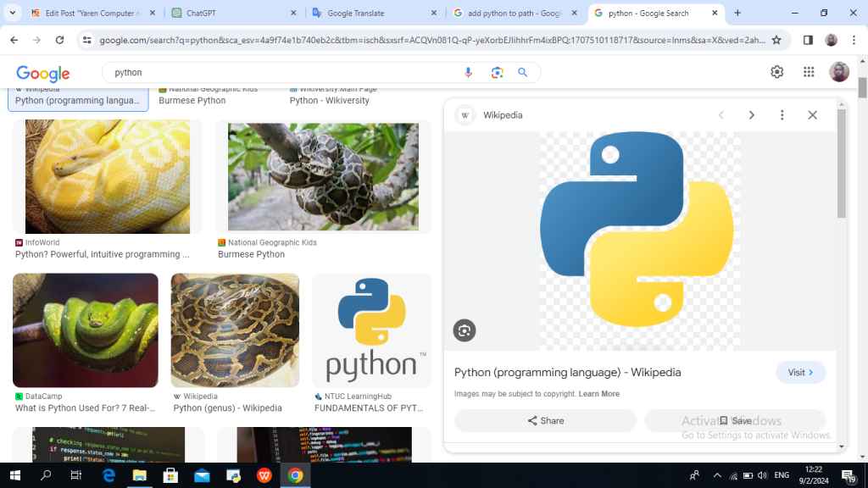This screenshot has height=488, width=868.
Task: Close the Google Translate tab
Action: [434, 13]
